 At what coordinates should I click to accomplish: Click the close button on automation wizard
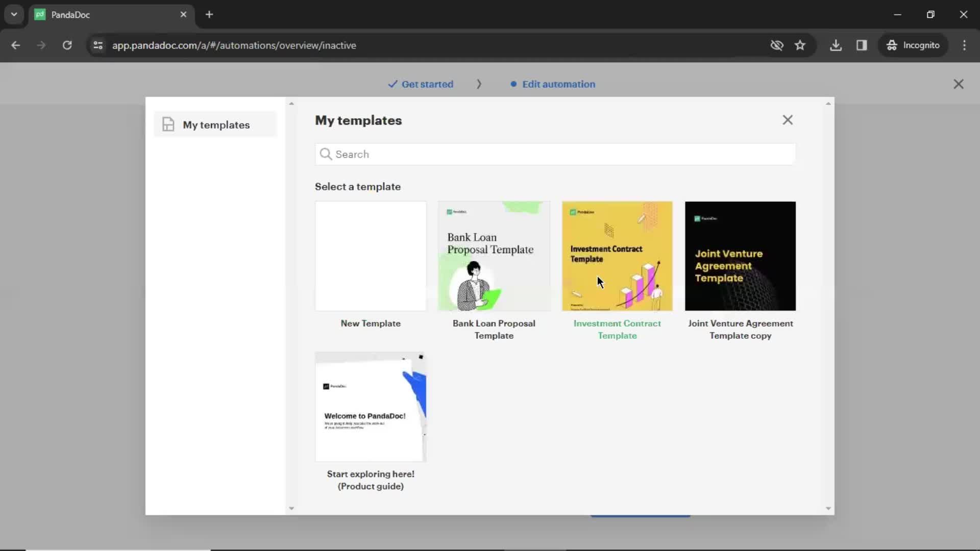[959, 84]
